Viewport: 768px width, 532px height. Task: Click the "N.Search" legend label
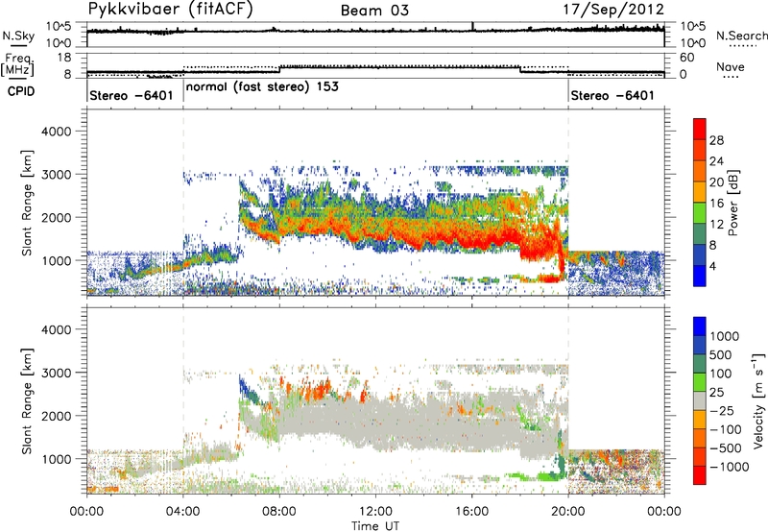pos(741,36)
